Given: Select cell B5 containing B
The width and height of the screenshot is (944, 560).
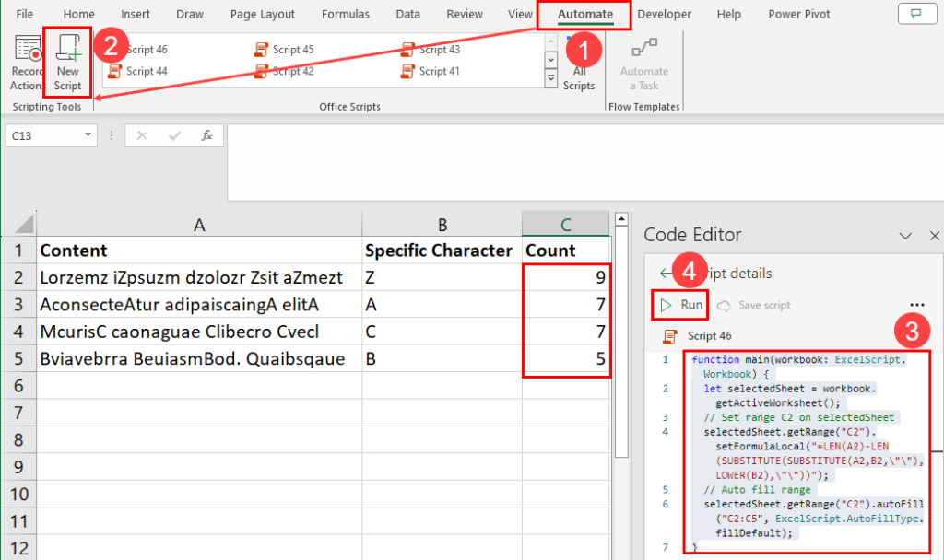Looking at the screenshot, I should point(442,358).
